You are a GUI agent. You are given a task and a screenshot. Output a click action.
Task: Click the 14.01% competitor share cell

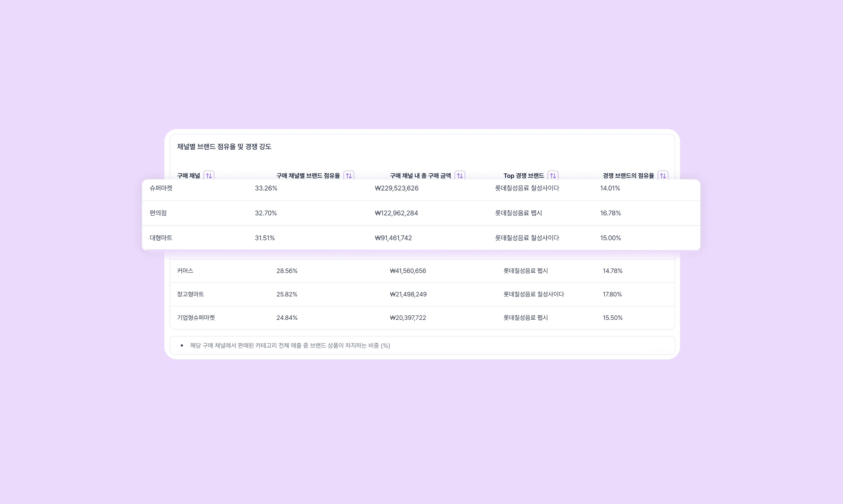pos(610,188)
